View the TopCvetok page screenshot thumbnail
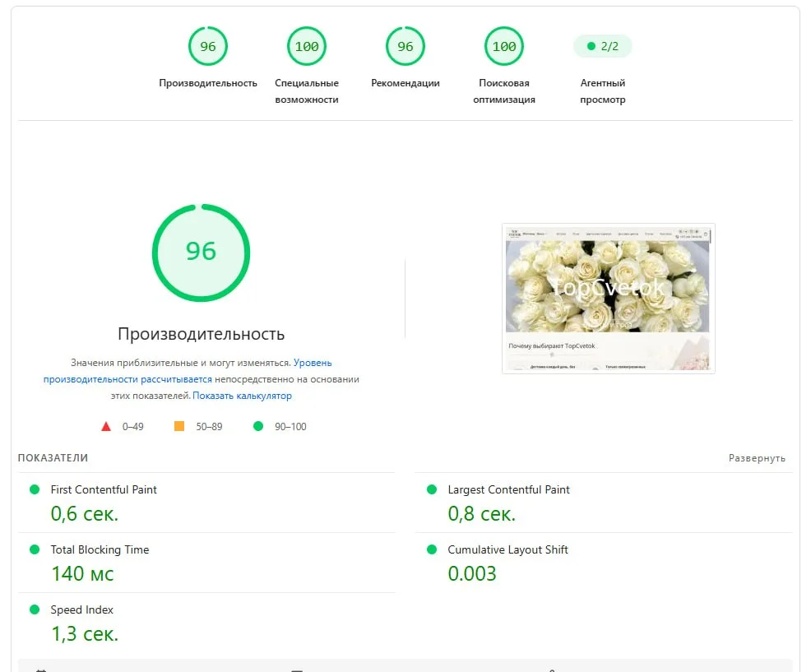 click(x=609, y=299)
